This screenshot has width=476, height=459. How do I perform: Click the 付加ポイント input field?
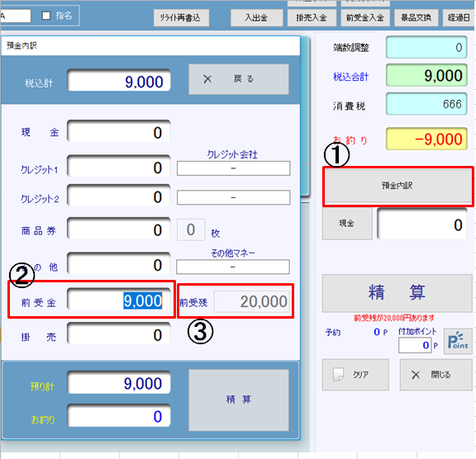click(415, 345)
